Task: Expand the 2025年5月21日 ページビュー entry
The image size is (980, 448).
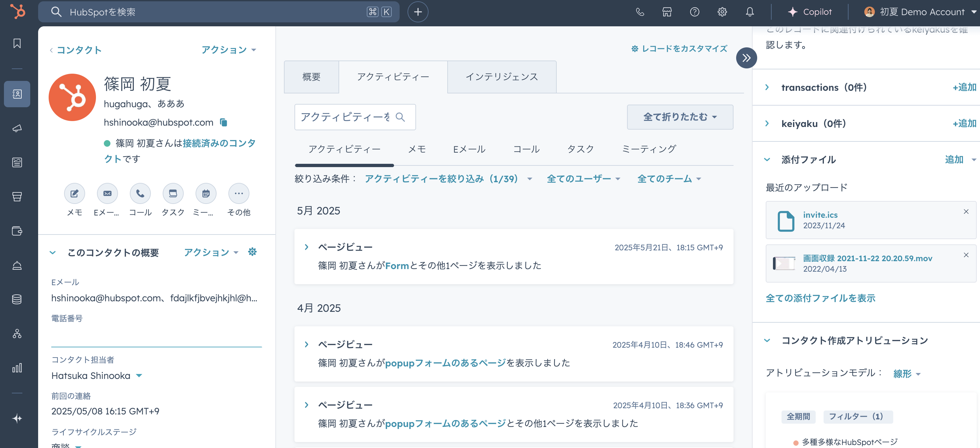Action: coord(307,247)
